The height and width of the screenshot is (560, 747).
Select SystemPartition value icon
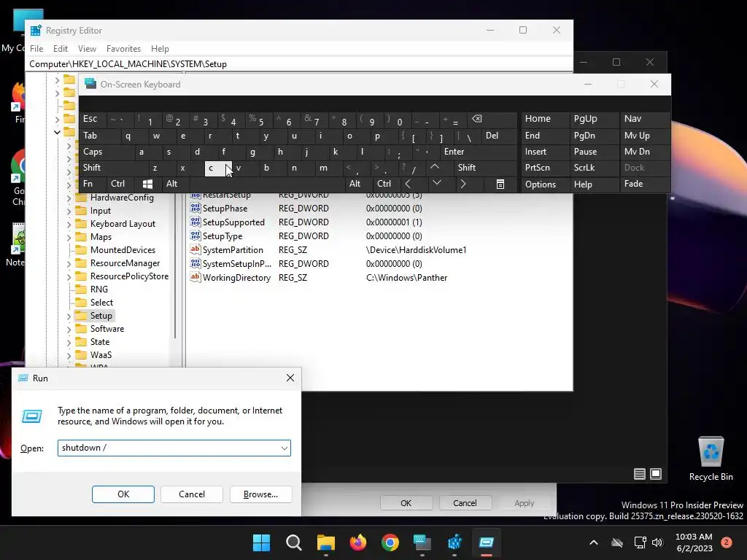[195, 249]
